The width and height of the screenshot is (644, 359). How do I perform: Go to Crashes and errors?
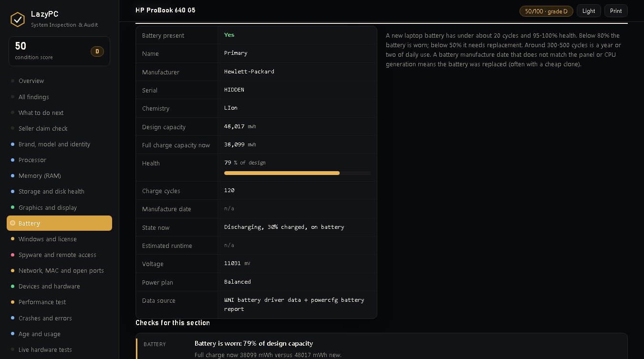pos(59,318)
